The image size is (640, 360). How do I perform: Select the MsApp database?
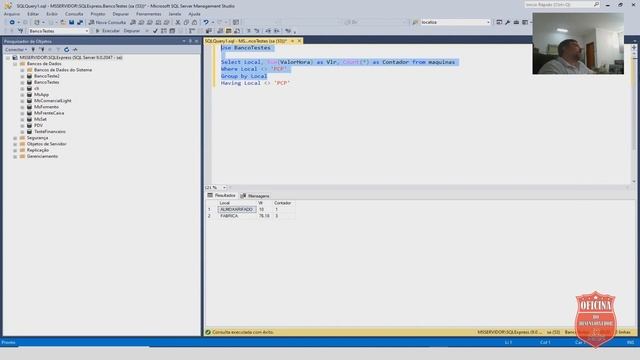[41, 95]
